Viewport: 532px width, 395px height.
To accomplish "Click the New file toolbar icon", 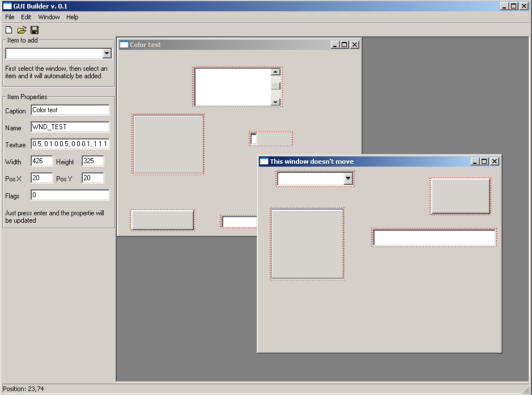I will (x=9, y=30).
